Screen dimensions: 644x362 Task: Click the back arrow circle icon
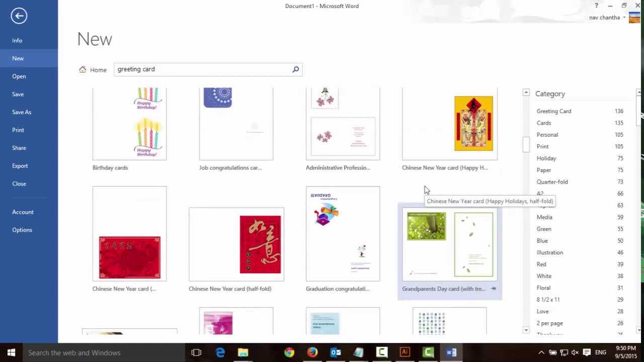19,16
